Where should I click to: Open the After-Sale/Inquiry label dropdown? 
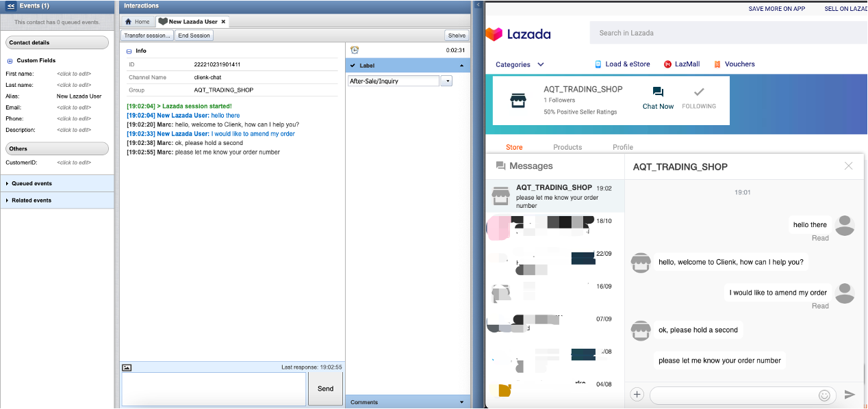pyautogui.click(x=446, y=81)
